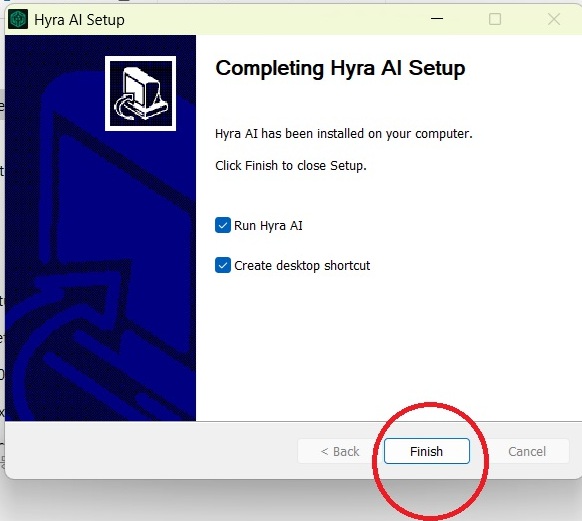Click 'Click Finish to close Setup.' text
Viewport: 582px width, 521px height.
coord(291,166)
